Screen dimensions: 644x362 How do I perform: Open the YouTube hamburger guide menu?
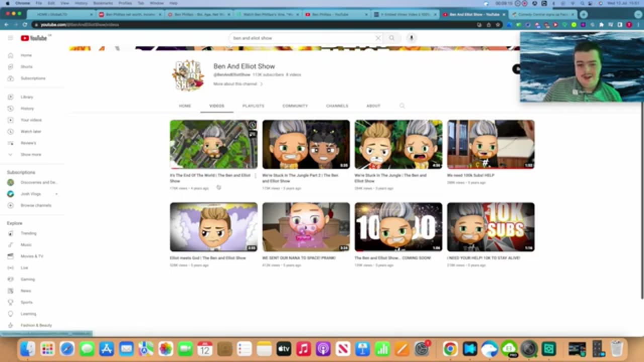click(x=10, y=38)
